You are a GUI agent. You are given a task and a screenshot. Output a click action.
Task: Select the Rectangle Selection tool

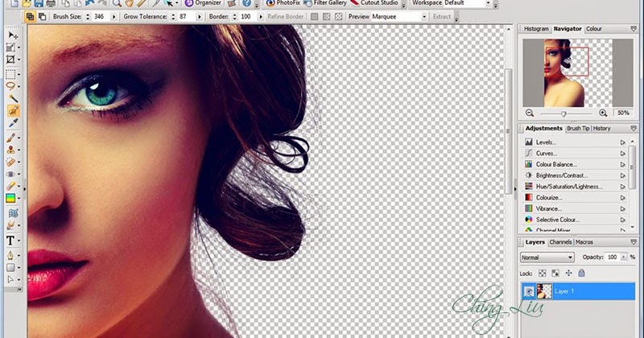(11, 74)
